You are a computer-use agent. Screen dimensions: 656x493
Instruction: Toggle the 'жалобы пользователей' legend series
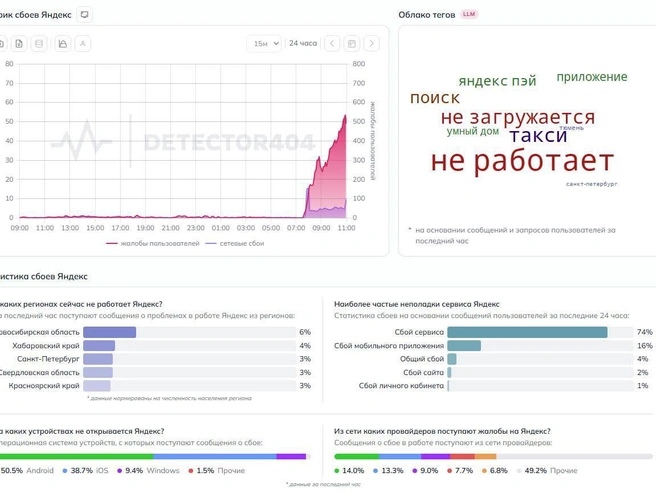[x=153, y=243]
